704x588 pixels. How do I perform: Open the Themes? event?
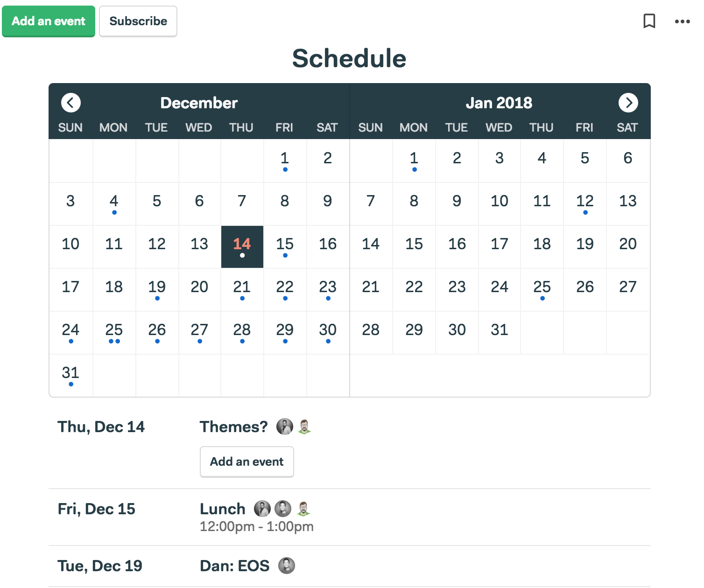(234, 427)
